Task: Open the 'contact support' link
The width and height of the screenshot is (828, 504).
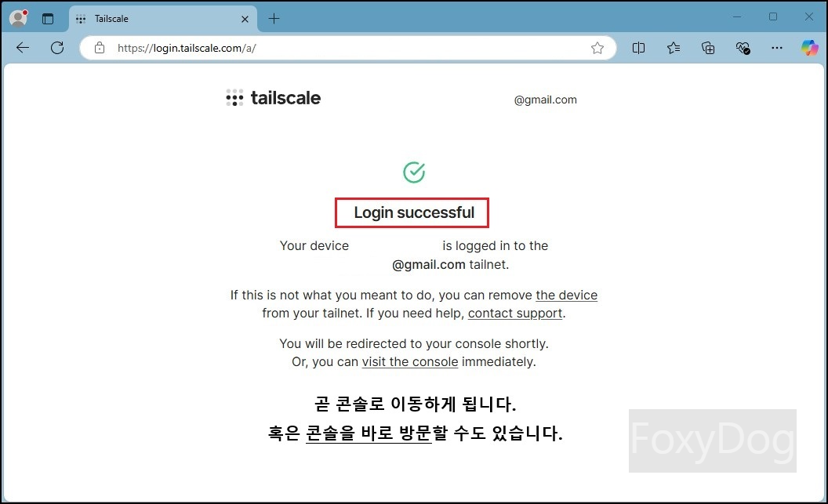Action: coord(515,313)
